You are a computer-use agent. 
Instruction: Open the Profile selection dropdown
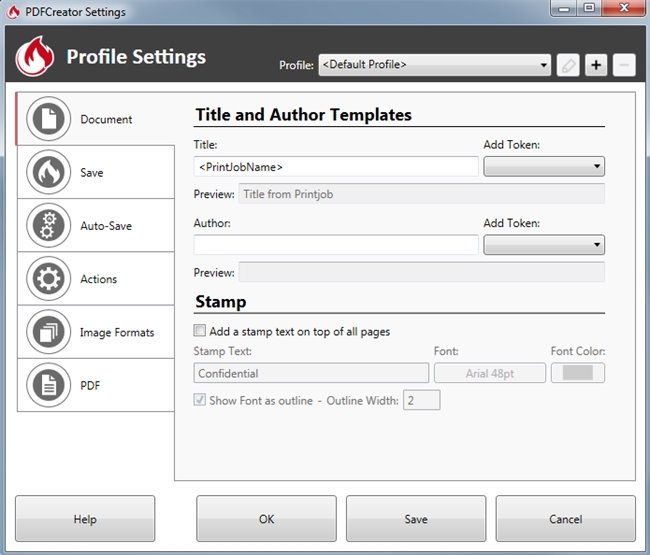(x=434, y=65)
